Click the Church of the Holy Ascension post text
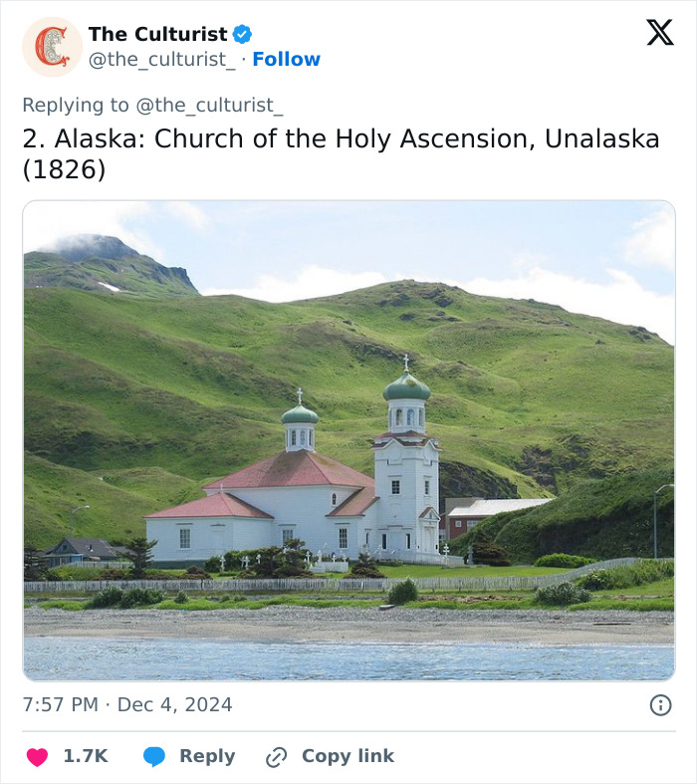This screenshot has width=697, height=784. tap(341, 153)
